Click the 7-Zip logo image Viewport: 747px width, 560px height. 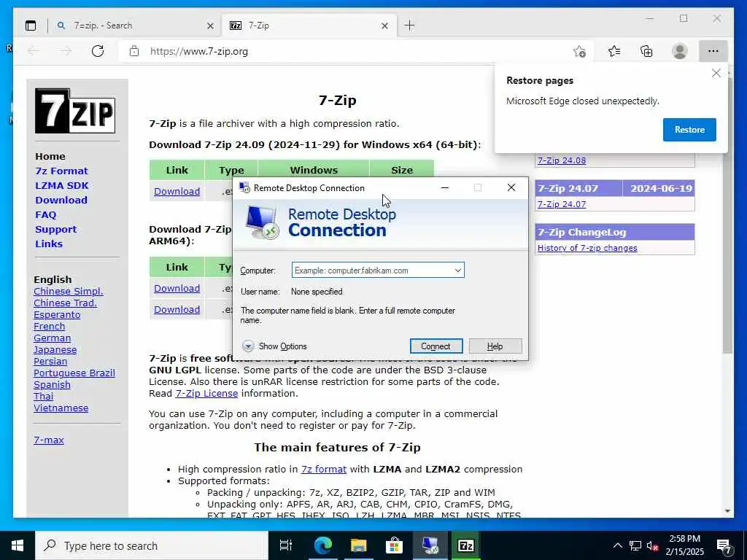(75, 111)
